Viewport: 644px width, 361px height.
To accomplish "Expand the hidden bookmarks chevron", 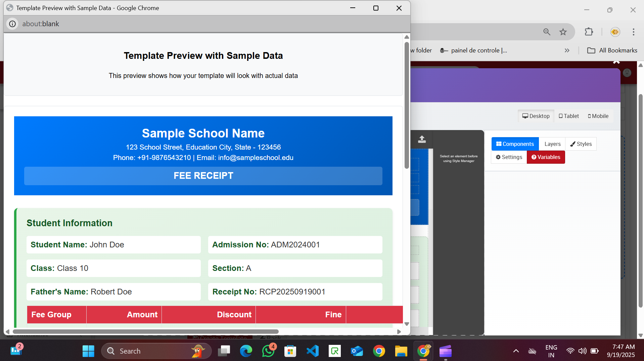I will [x=567, y=50].
